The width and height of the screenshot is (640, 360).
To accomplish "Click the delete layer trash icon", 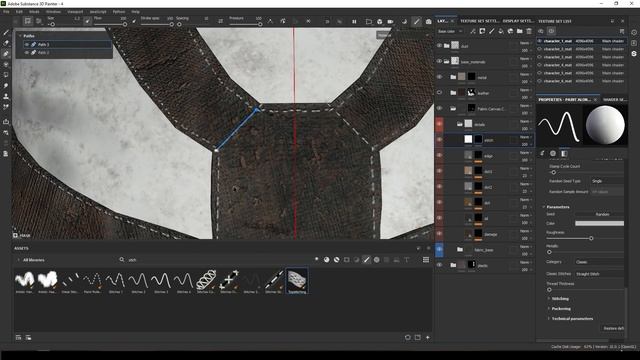I will [529, 31].
